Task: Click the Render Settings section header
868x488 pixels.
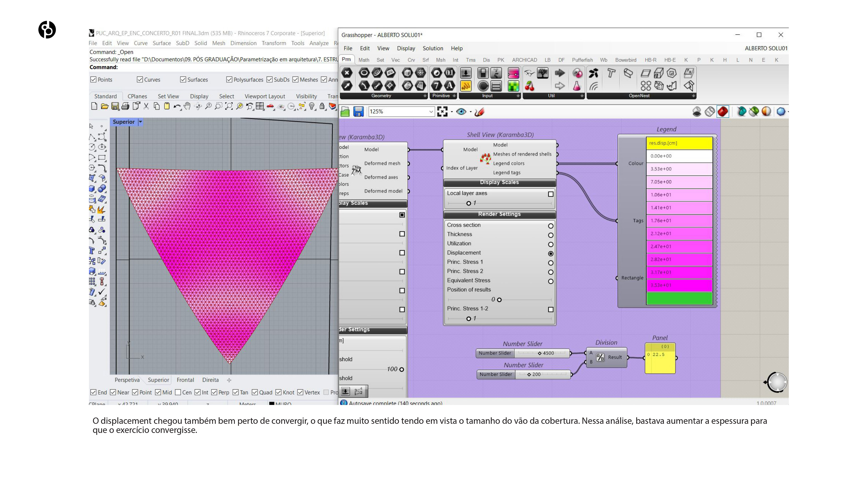Action: coord(499,214)
